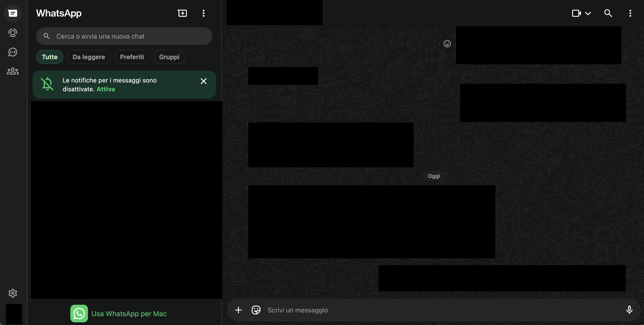The height and width of the screenshot is (325, 644).
Task: Enable message notifications via Attiva
Action: pyautogui.click(x=106, y=89)
